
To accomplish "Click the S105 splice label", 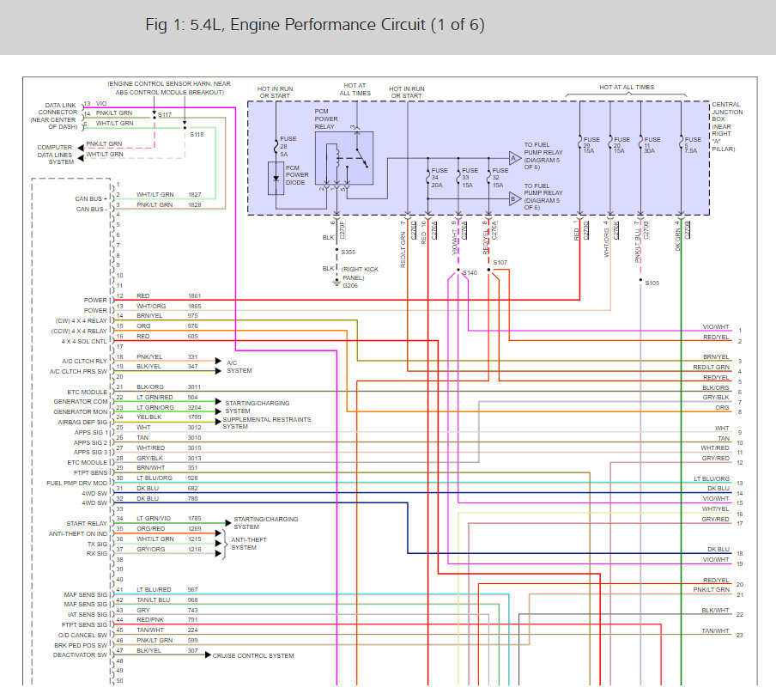I will click(652, 283).
